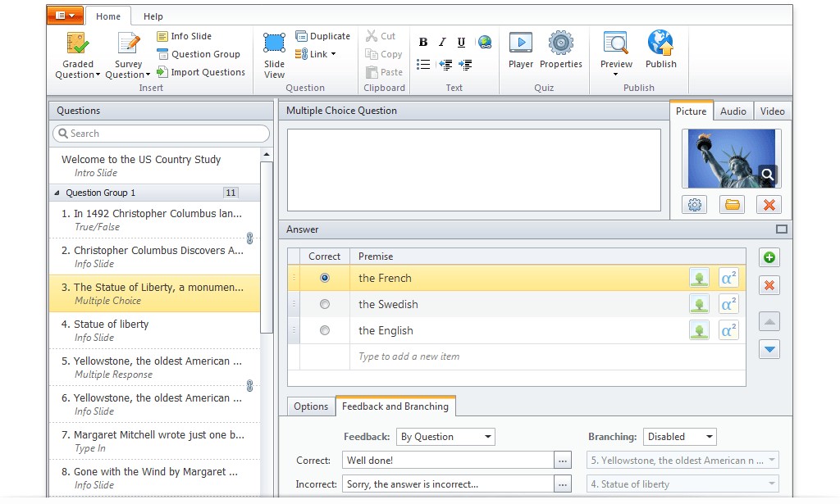This screenshot has height=504, width=840.
Task: Toggle bold formatting in the Text group
Action: tap(423, 41)
